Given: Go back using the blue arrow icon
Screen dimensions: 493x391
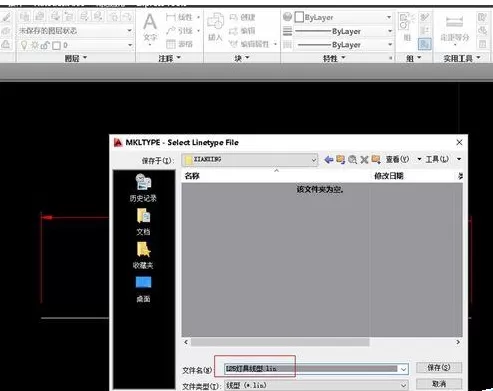Looking at the screenshot, I should pos(329,160).
